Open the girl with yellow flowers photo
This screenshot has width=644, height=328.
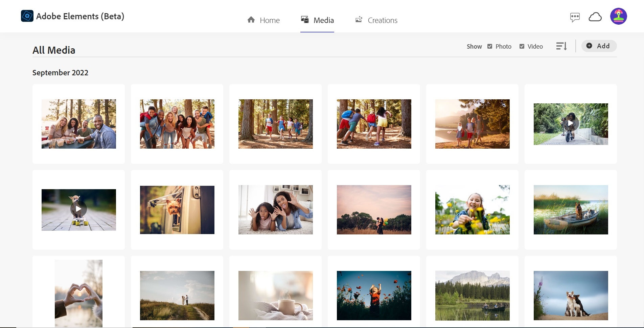472,210
